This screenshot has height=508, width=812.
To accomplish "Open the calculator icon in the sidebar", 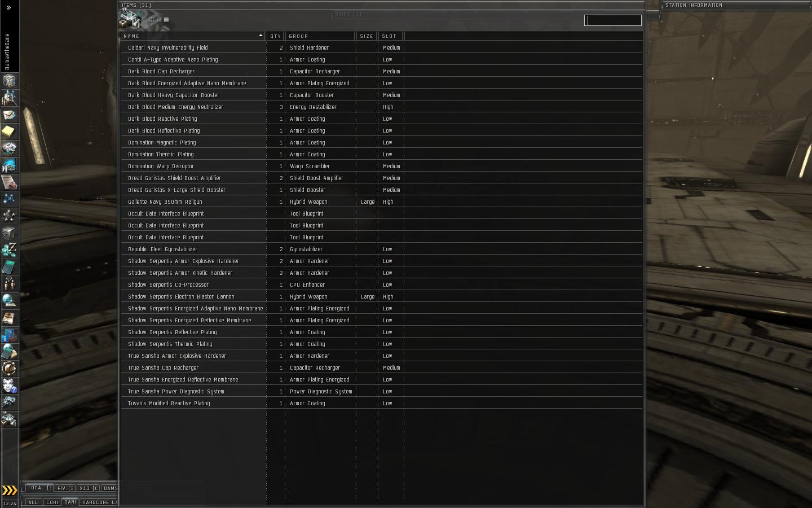I will tap(10, 267).
